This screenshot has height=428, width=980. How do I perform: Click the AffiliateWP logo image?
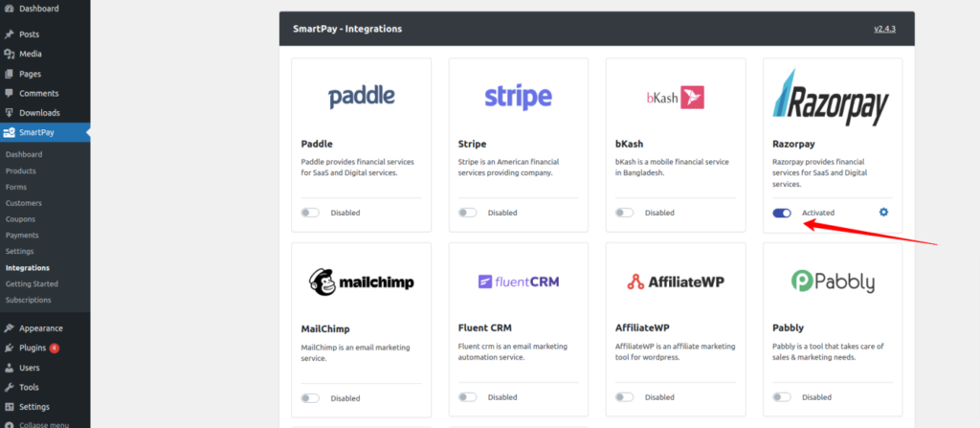click(676, 282)
